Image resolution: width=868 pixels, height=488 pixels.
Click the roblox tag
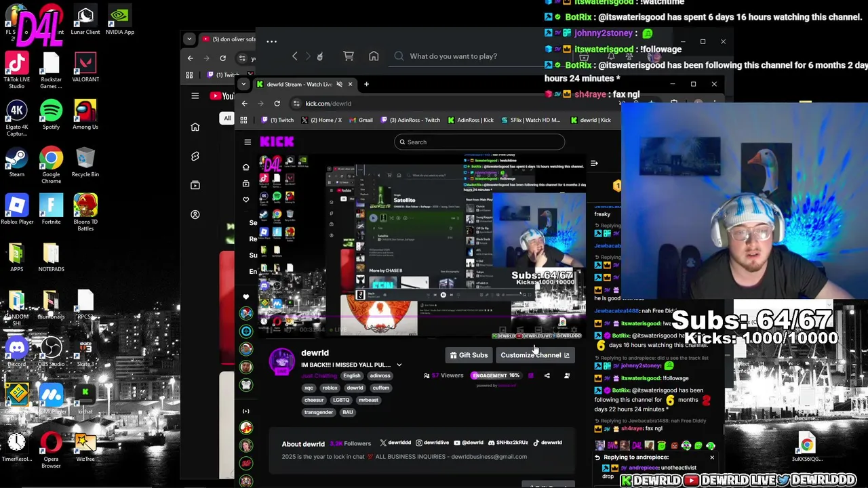point(330,388)
